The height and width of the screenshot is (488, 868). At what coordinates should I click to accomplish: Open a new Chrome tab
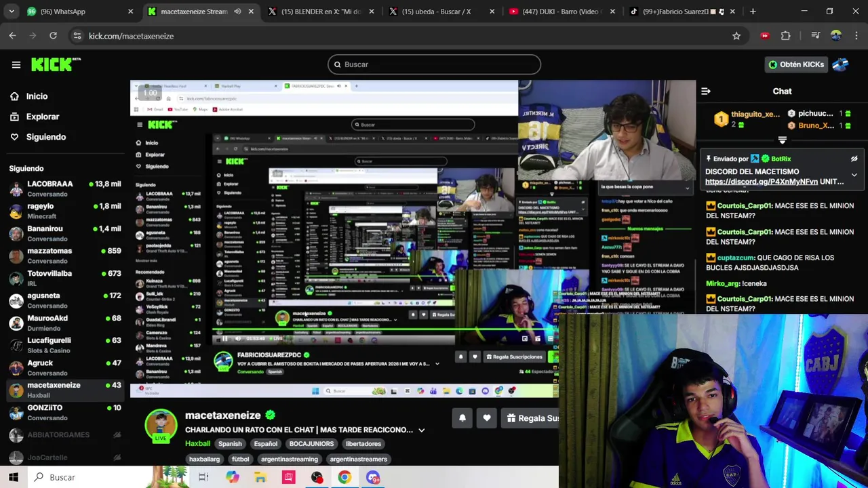[x=753, y=12]
